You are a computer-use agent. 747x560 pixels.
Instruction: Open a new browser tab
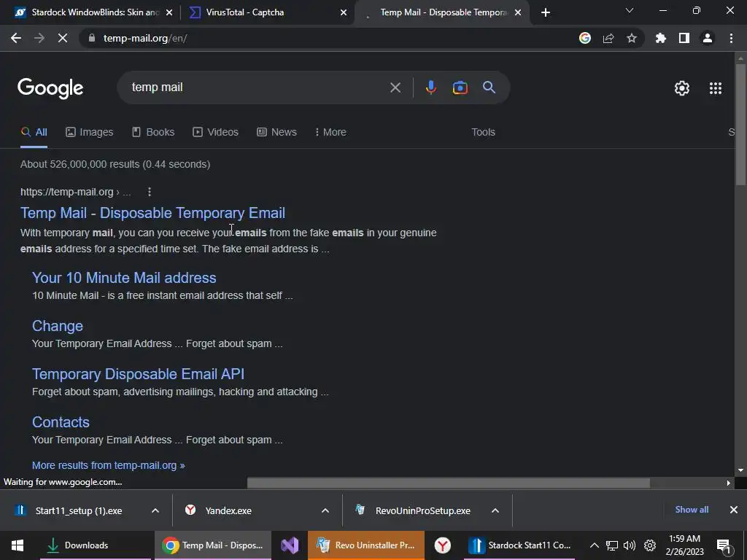(x=546, y=12)
